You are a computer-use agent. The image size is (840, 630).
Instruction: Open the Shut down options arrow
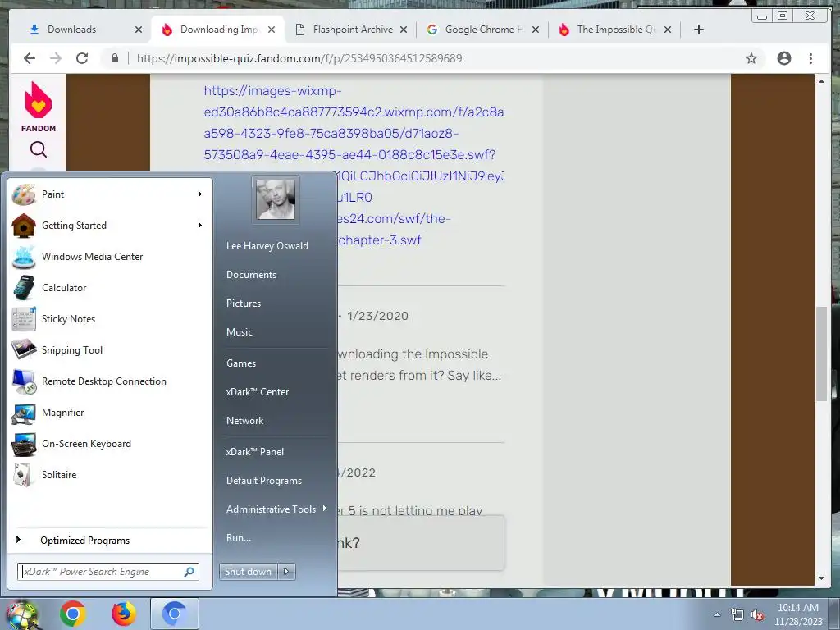click(x=286, y=572)
